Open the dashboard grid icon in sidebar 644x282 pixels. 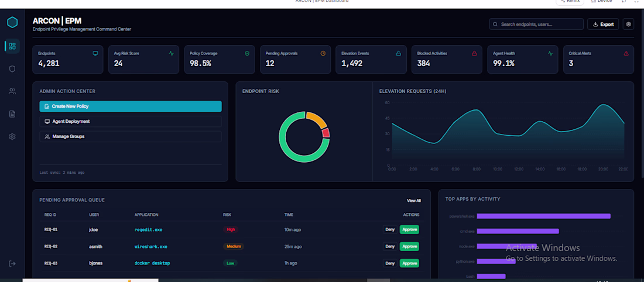(12, 46)
